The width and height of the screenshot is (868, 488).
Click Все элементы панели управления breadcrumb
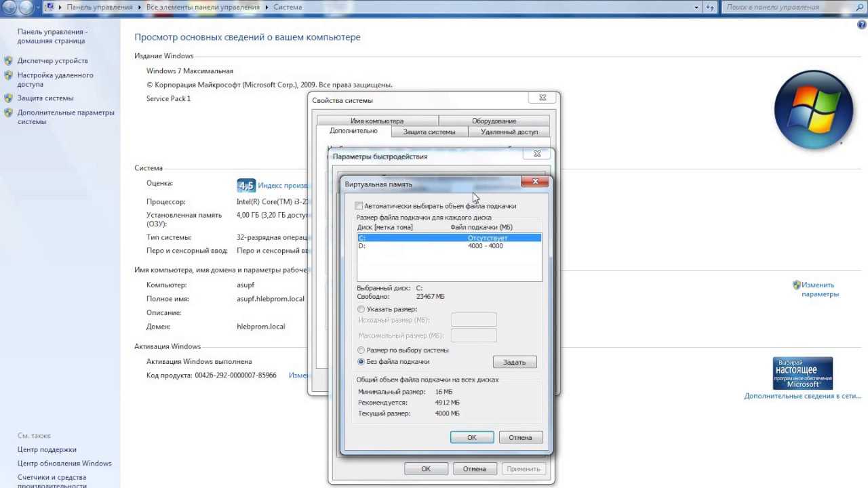[x=203, y=7]
